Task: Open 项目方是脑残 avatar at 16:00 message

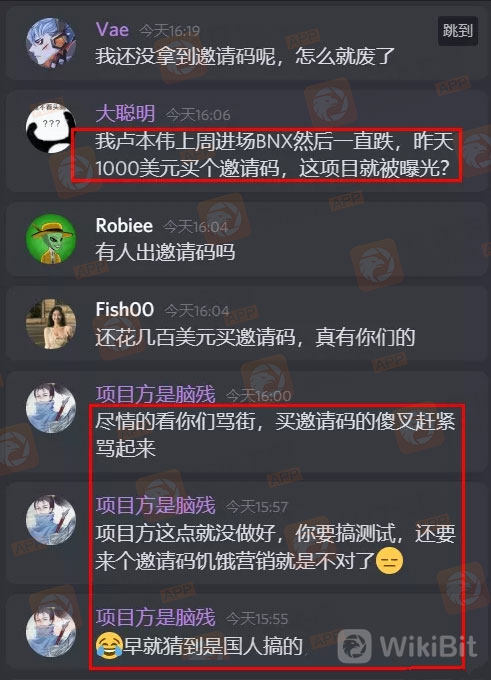Action: pyautogui.click(x=51, y=408)
